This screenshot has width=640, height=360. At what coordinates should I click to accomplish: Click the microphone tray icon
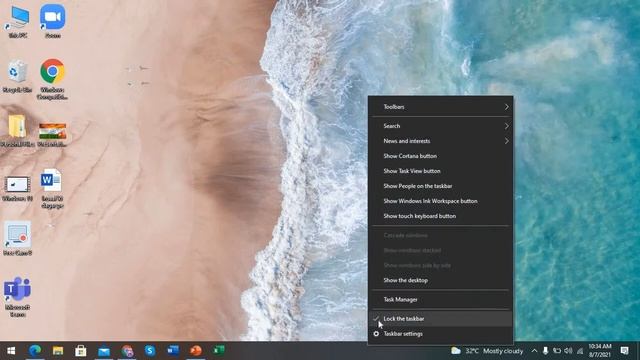(x=545, y=351)
